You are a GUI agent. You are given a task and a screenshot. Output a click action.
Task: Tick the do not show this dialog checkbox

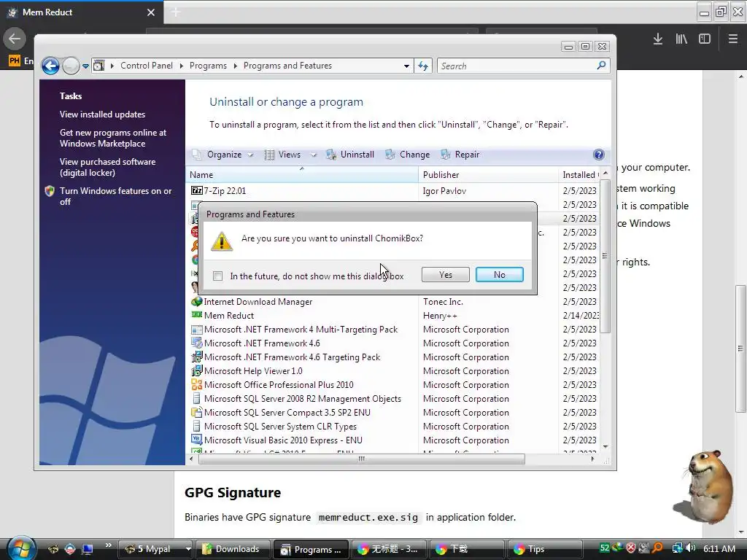tap(217, 276)
